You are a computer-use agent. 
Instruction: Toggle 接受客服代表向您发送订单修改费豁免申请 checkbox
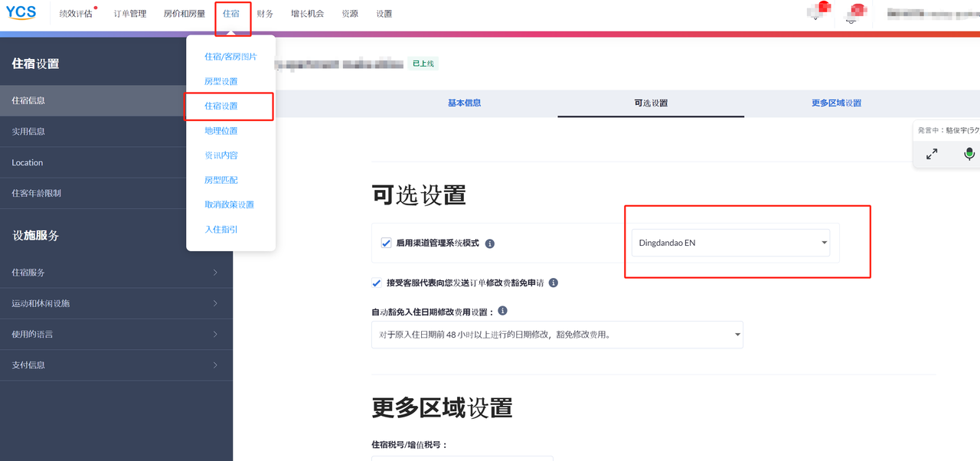pyautogui.click(x=377, y=283)
